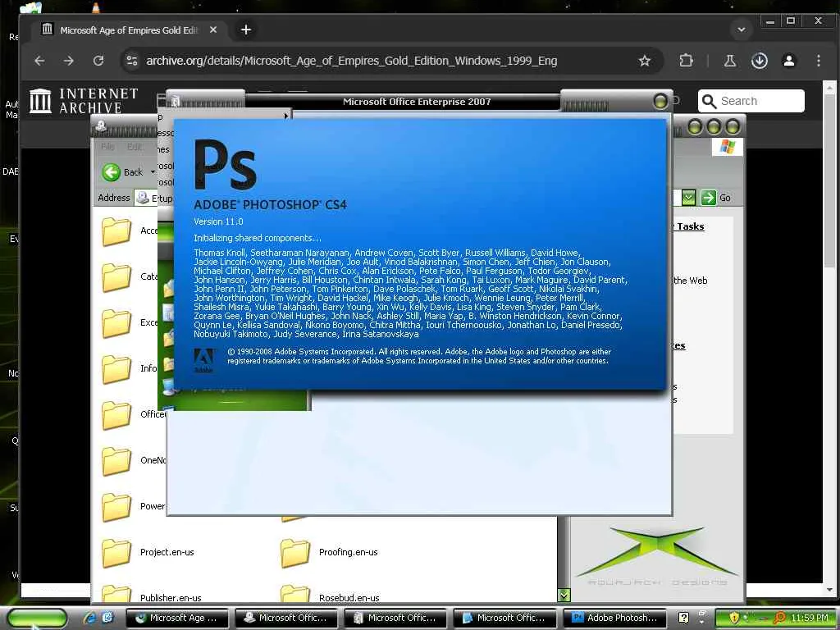Expand the submenu arrow in the partially hidden menu
Screen dimensions: 840x630
click(x=286, y=116)
